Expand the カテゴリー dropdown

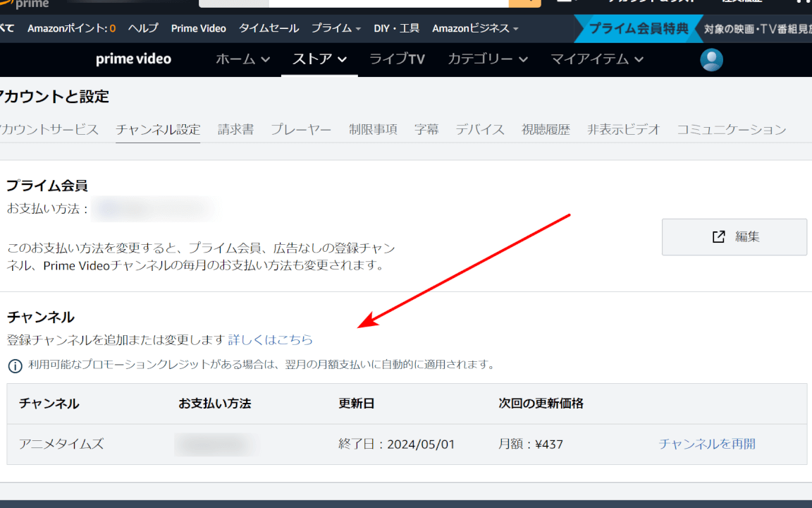coord(488,59)
